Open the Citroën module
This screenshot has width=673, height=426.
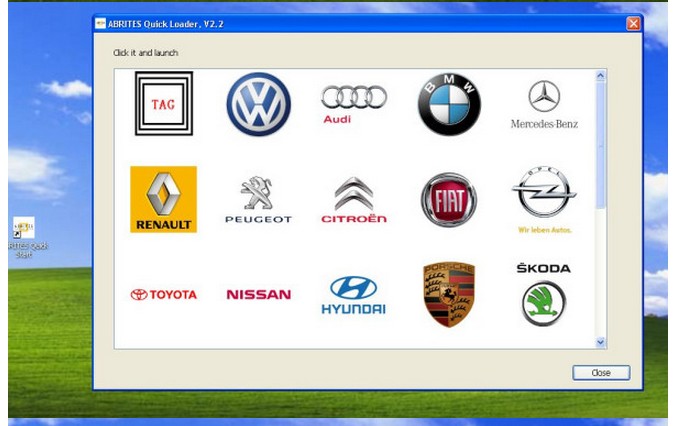(x=354, y=199)
